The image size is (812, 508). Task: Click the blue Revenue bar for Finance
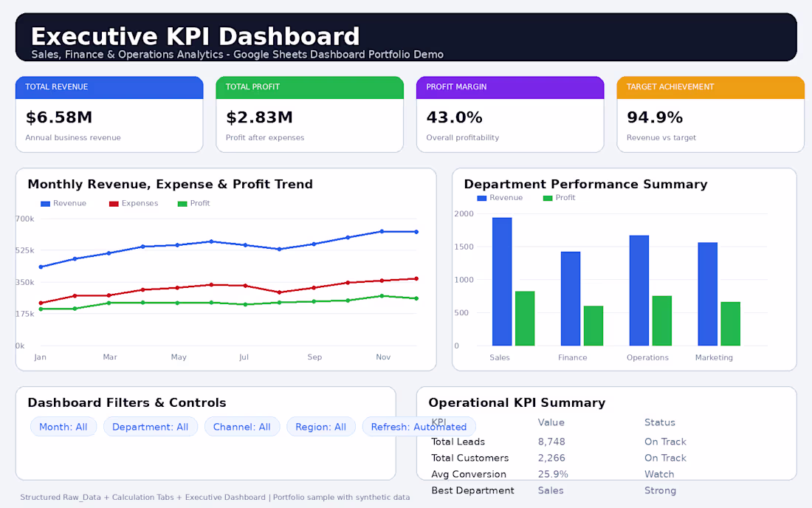click(570, 299)
